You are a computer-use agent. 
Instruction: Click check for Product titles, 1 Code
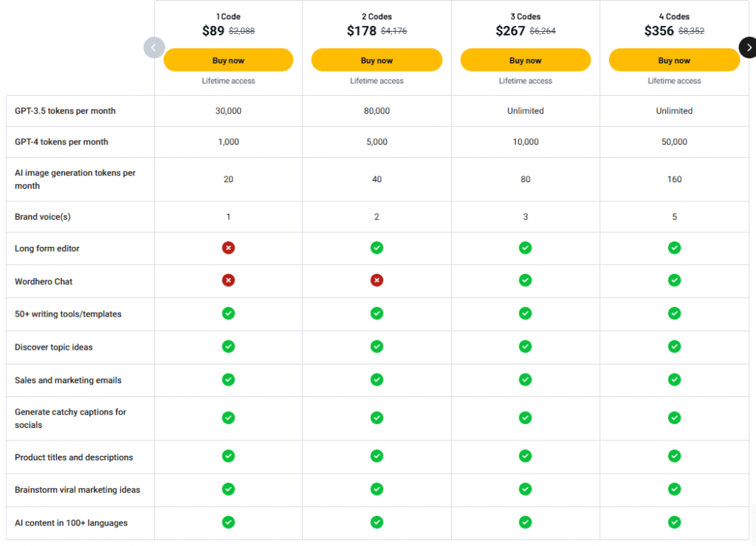coord(228,456)
